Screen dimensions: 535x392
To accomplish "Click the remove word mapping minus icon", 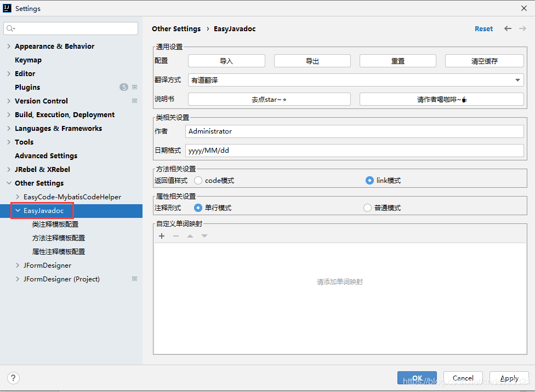I will pyautogui.click(x=176, y=236).
